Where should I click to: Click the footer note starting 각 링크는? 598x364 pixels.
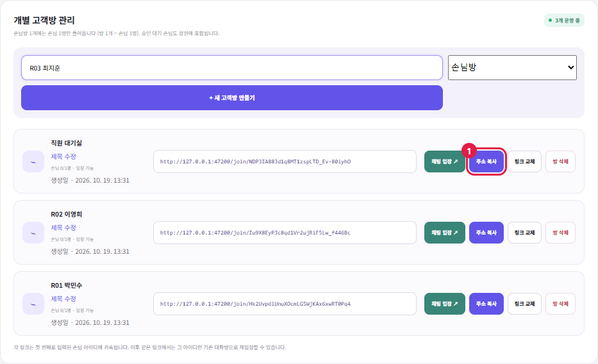[150, 347]
